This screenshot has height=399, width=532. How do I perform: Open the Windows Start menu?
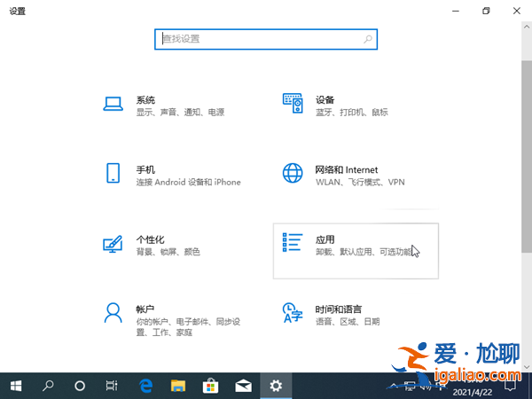click(x=16, y=386)
